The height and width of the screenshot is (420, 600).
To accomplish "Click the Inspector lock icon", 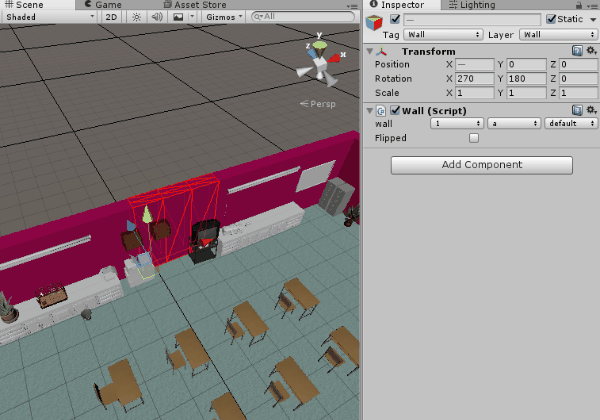I will pos(578,5).
